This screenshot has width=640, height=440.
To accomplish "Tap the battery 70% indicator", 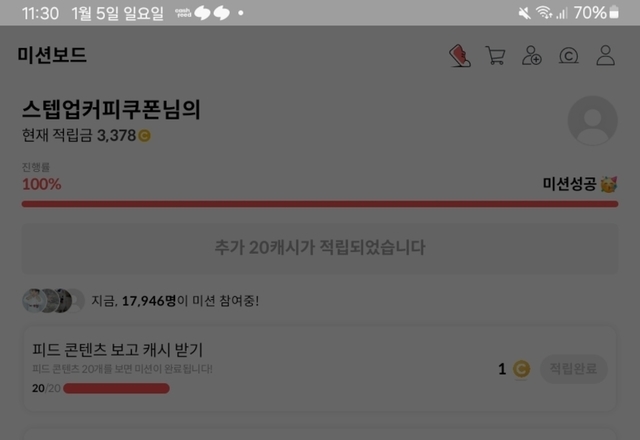I will (596, 13).
